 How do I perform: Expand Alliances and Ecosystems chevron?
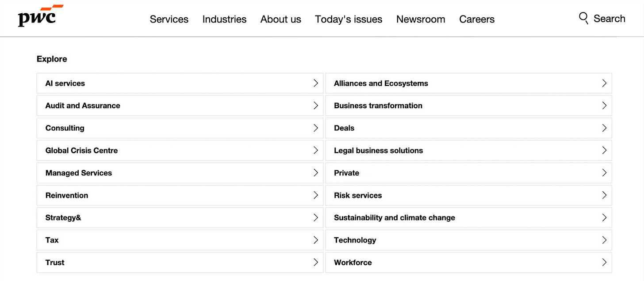[x=604, y=83]
